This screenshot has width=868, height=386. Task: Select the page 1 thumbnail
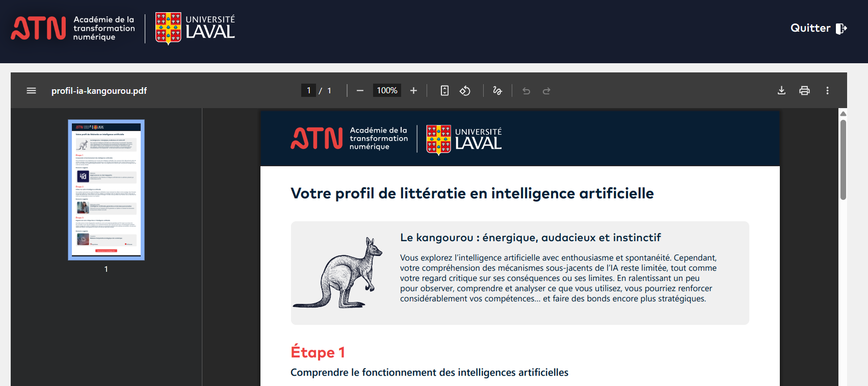(106, 190)
